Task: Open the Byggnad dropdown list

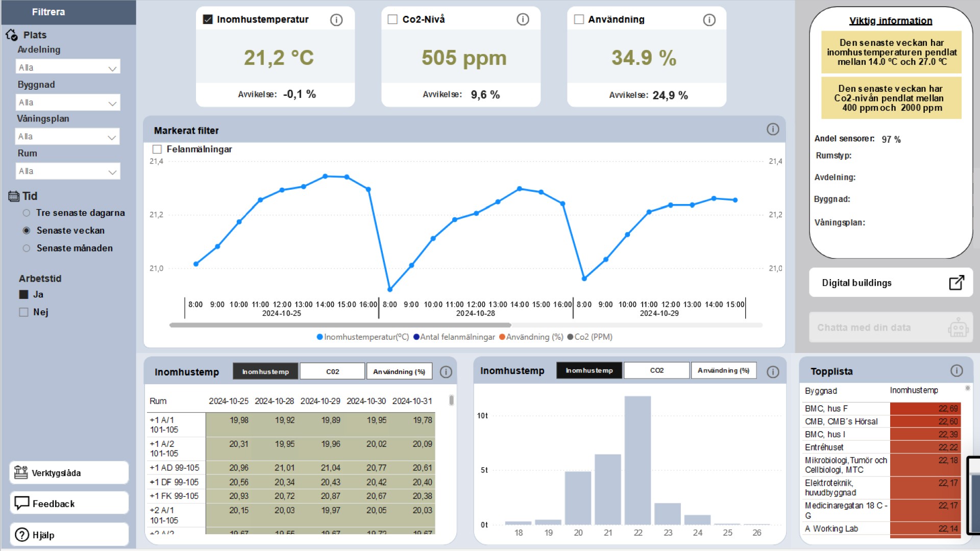Action: coord(68,103)
